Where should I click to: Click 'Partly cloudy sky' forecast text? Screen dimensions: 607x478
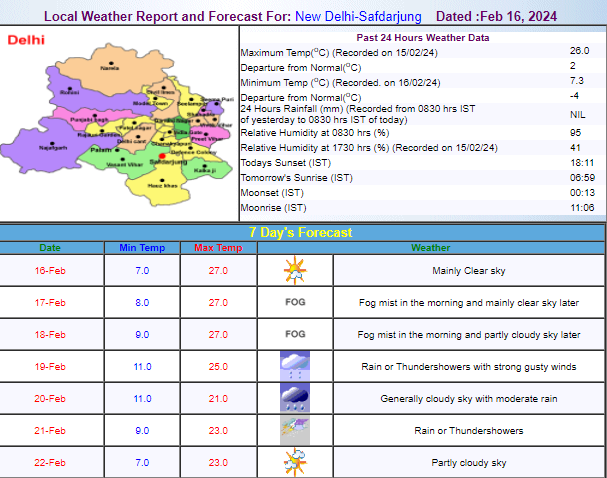click(469, 463)
